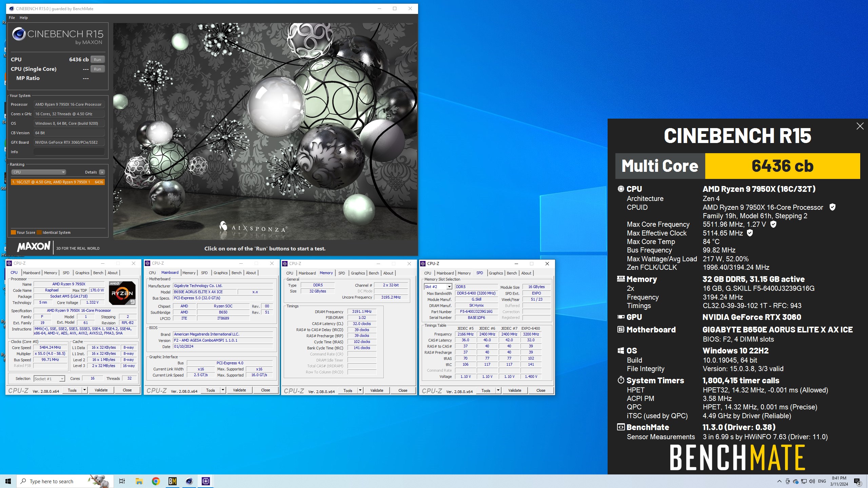Click CPU-Z title bar icon of Memory window

[285, 263]
